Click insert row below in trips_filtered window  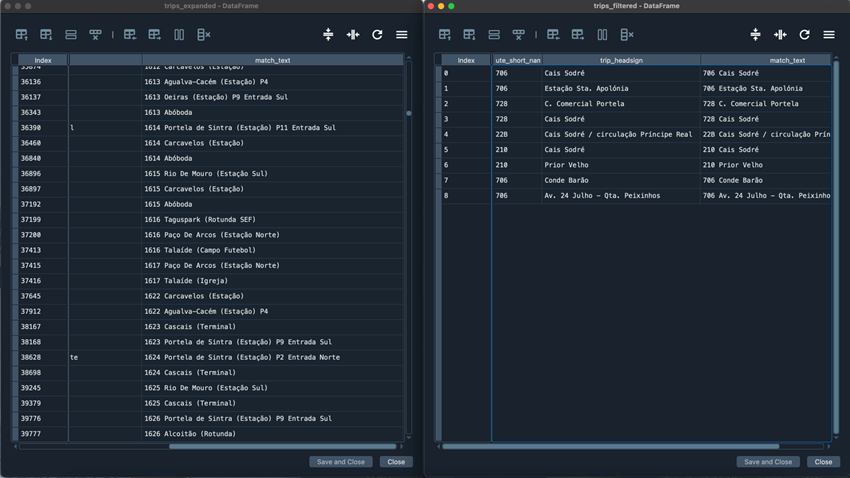pos(469,35)
